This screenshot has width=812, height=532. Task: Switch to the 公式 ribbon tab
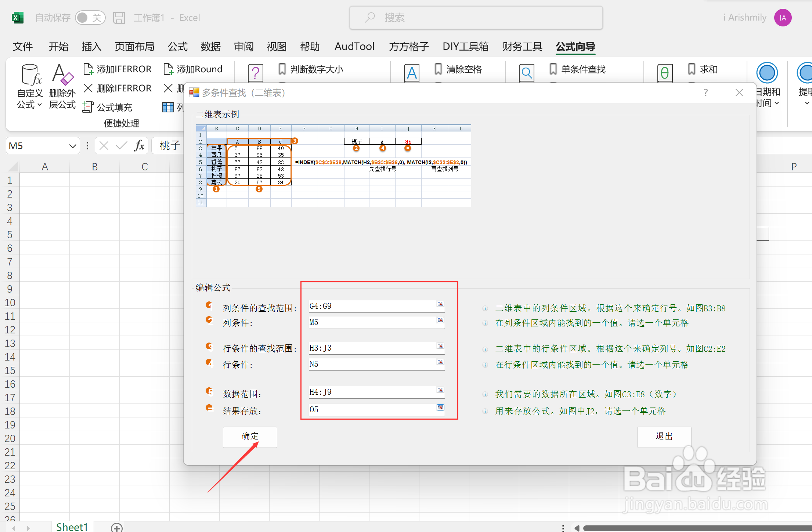click(x=178, y=47)
